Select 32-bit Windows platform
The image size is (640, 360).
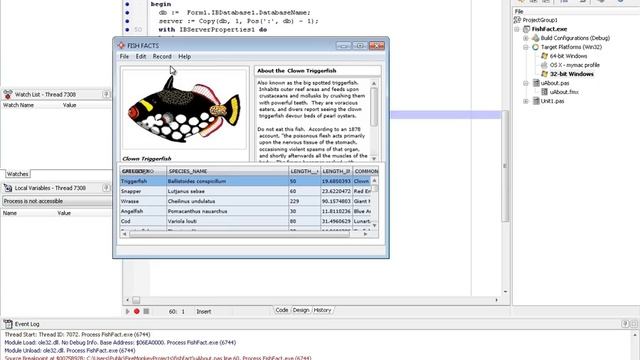point(571,74)
